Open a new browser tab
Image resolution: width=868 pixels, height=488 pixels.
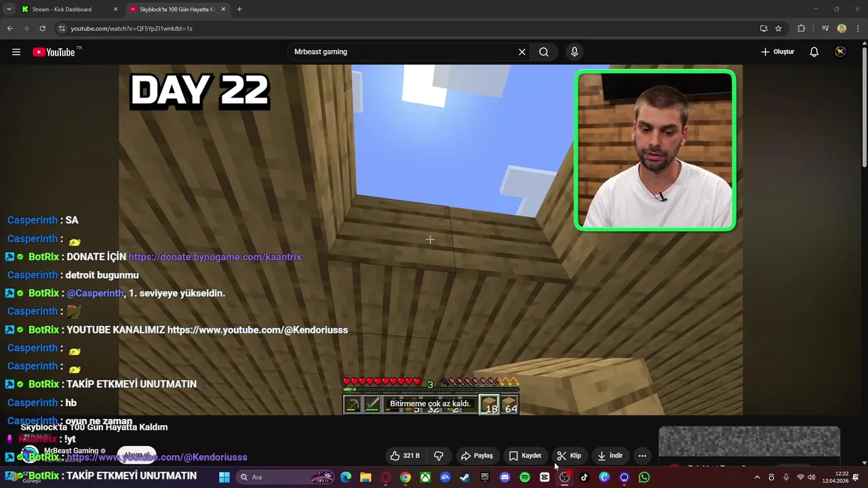pos(239,9)
